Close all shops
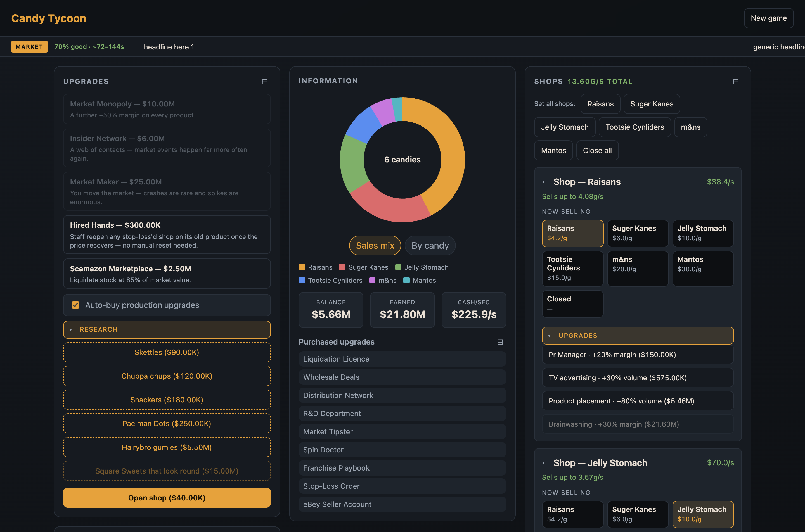 (x=597, y=150)
